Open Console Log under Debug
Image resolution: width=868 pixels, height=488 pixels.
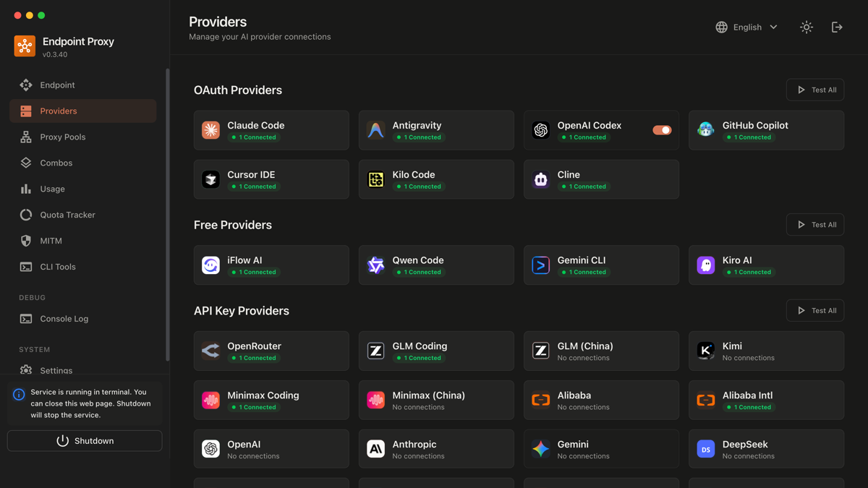83,319
